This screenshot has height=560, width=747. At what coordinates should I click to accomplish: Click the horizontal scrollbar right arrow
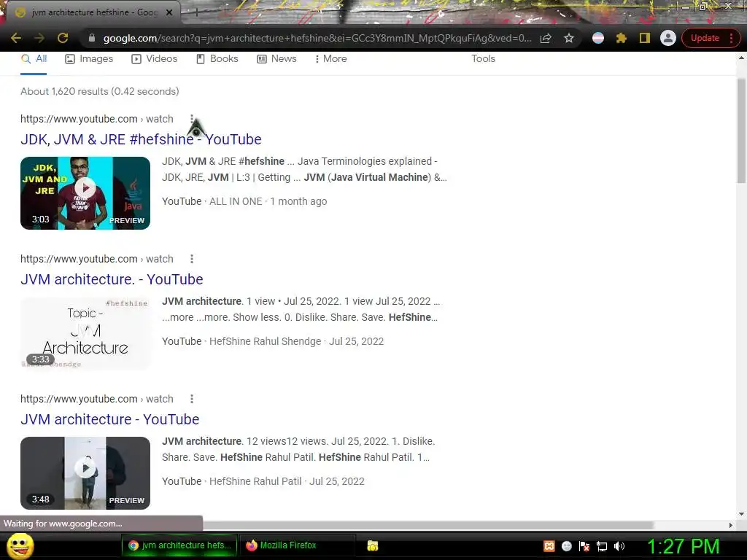[731, 525]
